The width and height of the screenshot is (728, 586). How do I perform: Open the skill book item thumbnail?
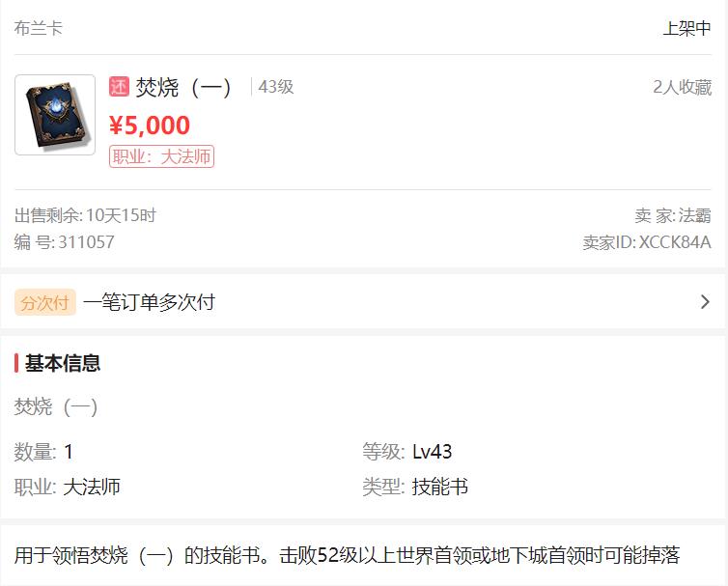click(55, 115)
